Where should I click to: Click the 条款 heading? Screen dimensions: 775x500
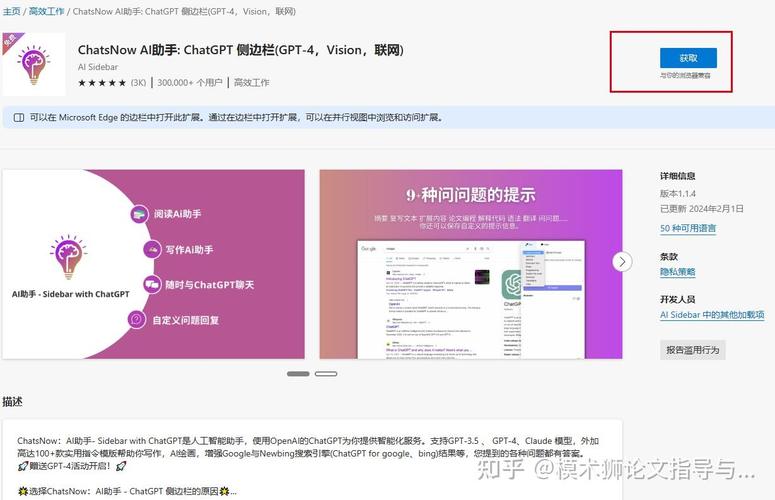(669, 256)
